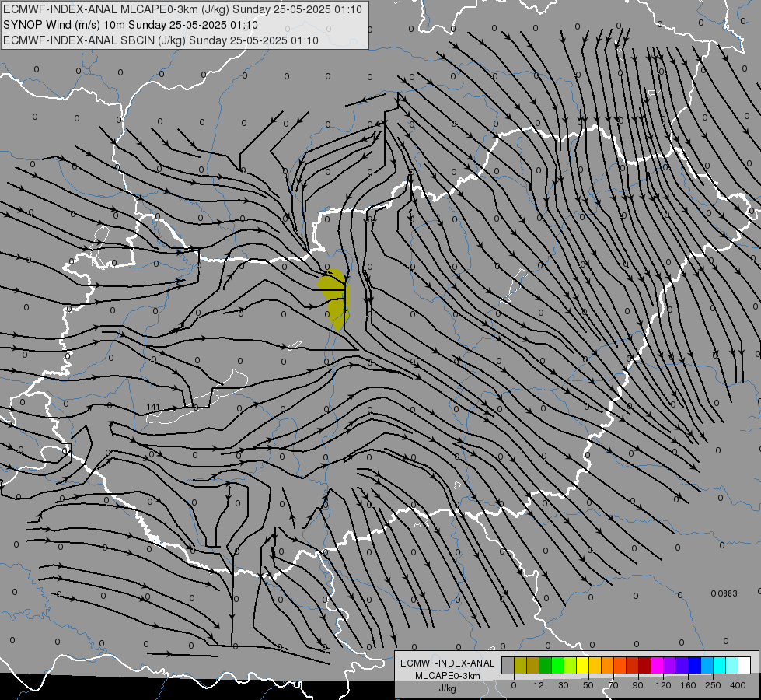Click the legend tick value 160
The height and width of the screenshot is (700, 761).
click(688, 685)
